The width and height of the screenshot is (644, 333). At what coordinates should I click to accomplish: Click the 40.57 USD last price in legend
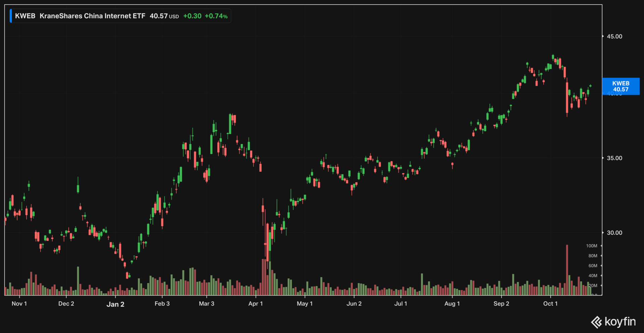pos(164,16)
